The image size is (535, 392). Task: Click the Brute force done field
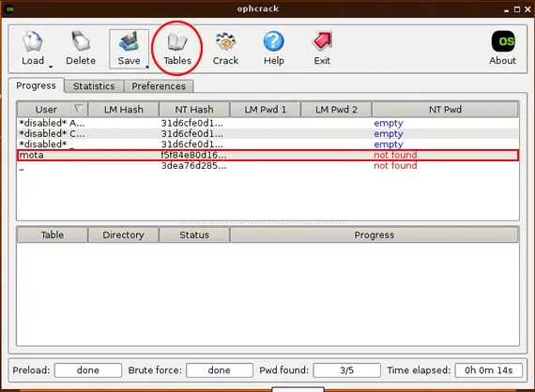pos(220,370)
